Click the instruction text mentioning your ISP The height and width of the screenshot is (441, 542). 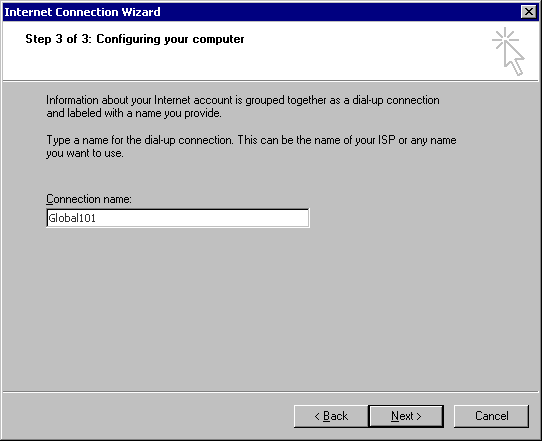[x=251, y=147]
